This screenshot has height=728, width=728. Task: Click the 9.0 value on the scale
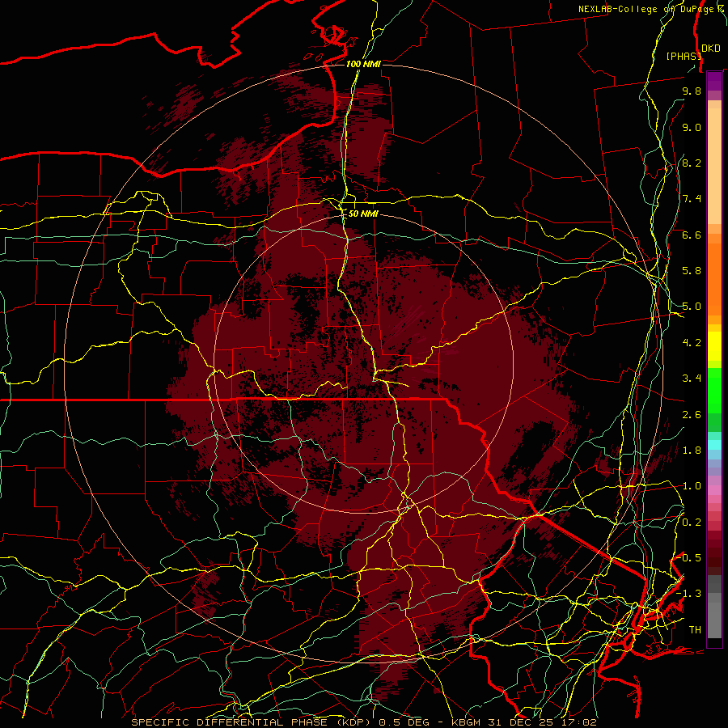[692, 127]
